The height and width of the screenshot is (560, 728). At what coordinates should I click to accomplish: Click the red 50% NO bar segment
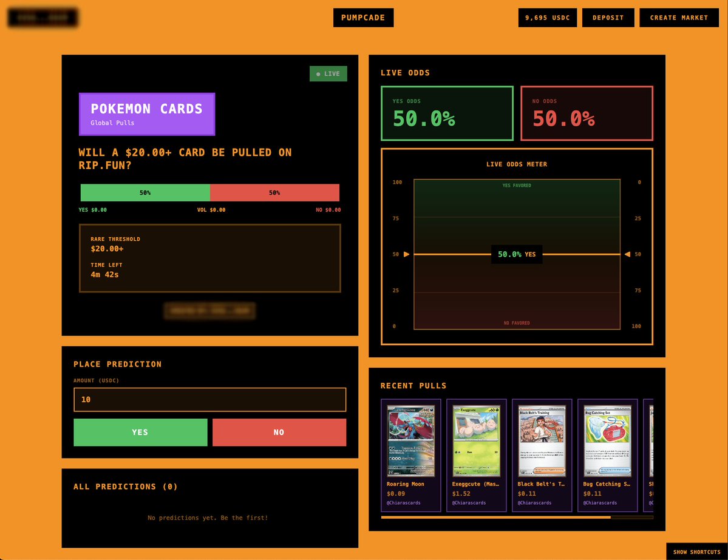[274, 192]
